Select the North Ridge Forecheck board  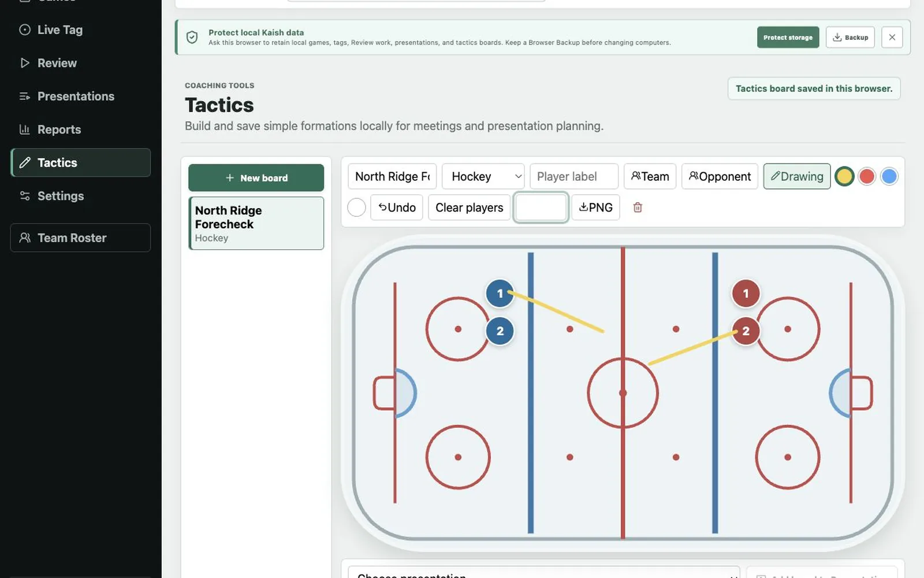click(256, 223)
